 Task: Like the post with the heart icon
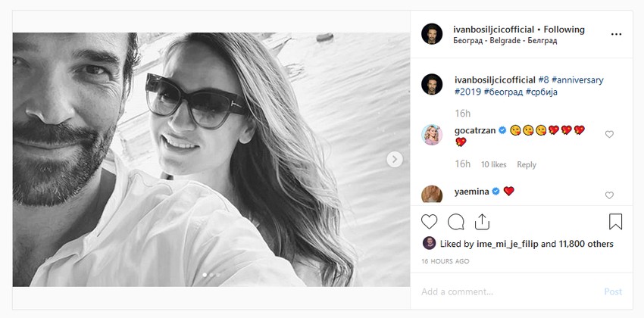pos(430,222)
